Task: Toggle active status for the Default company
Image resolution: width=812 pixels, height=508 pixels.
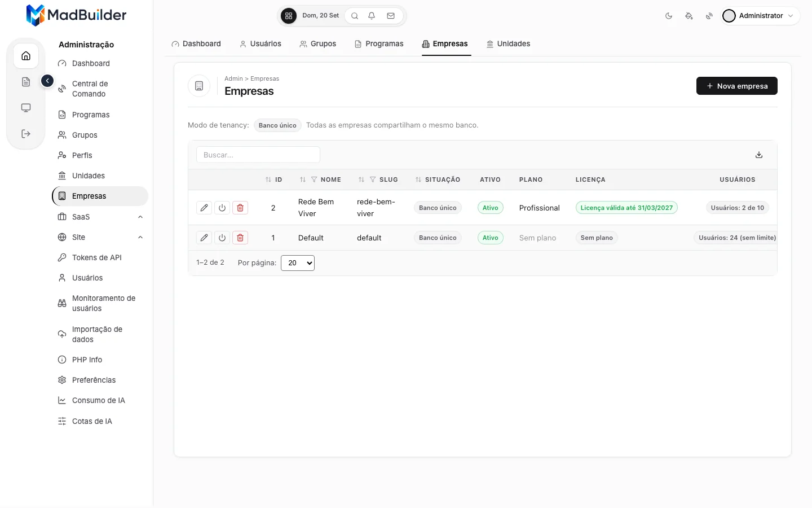Action: 222,238
